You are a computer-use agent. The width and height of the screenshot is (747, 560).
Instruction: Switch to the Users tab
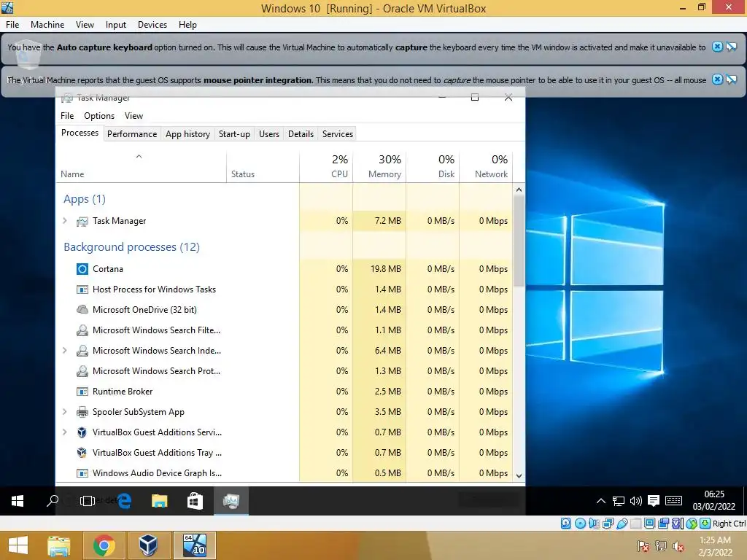269,134
